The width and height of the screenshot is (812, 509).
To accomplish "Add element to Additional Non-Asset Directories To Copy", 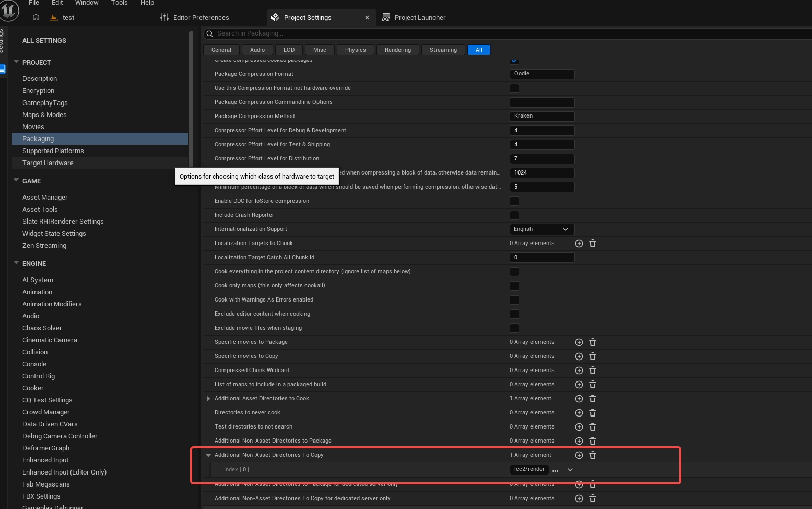I will pyautogui.click(x=579, y=455).
